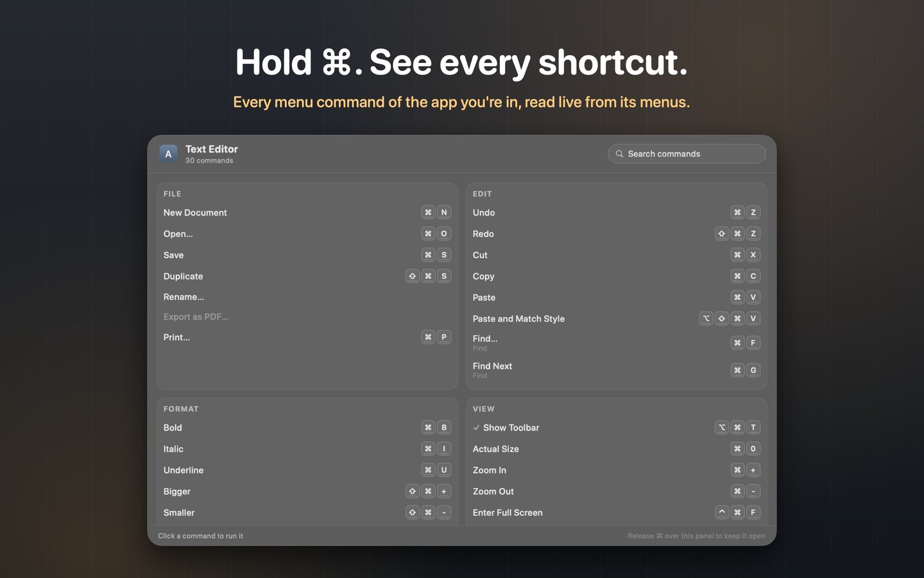Image resolution: width=924 pixels, height=578 pixels.
Task: Click the N keycap beside New Document
Action: coord(444,213)
